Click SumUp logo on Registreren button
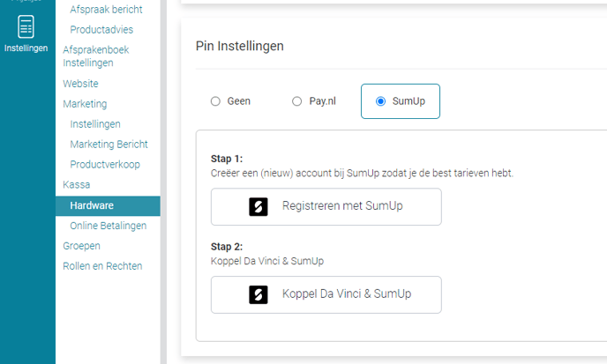Viewport: 607px width, 364px height. click(x=259, y=207)
